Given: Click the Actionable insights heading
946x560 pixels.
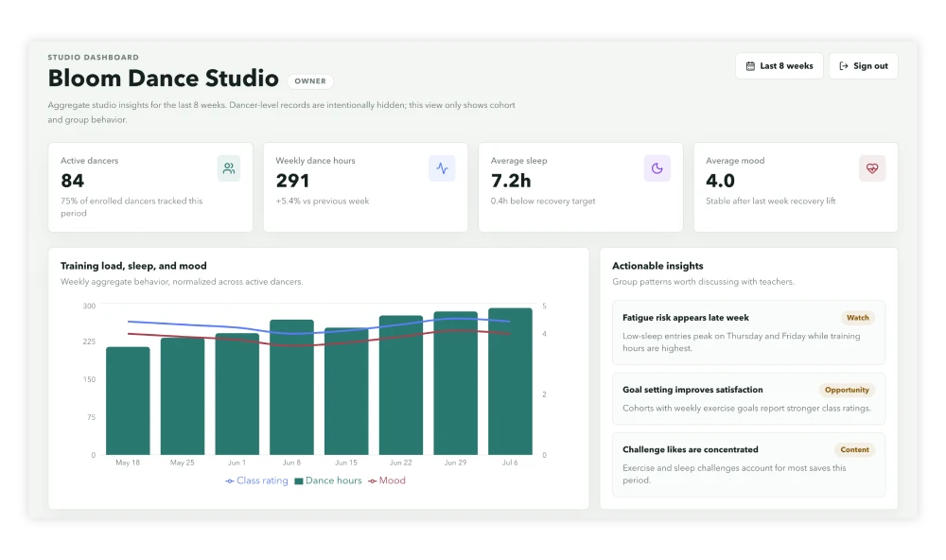Looking at the screenshot, I should click(x=657, y=266).
